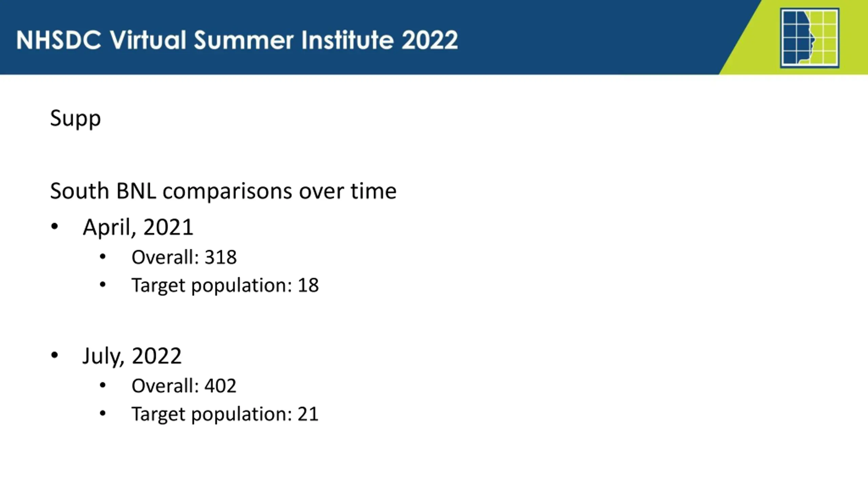Click the bullet dot before Target population: 21
The height and width of the screenshot is (488, 868).
(x=103, y=413)
